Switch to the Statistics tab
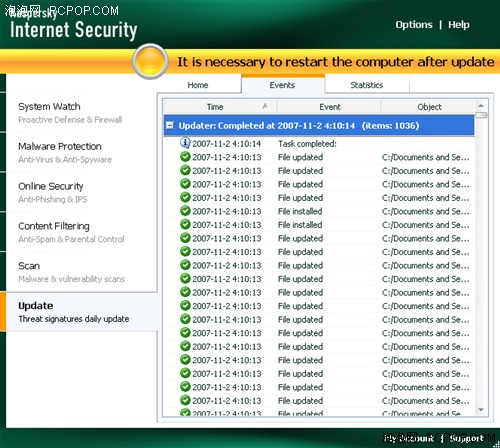Viewport: 500px width, 448px height. pyautogui.click(x=367, y=85)
